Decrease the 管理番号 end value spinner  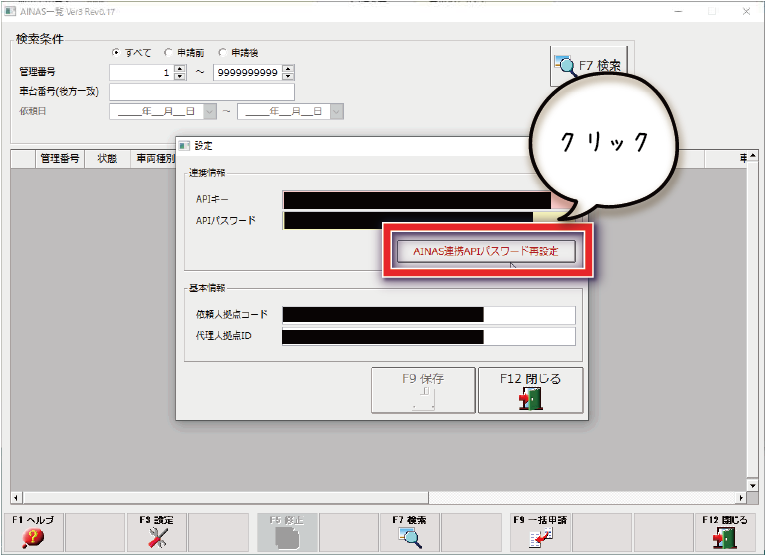pyautogui.click(x=288, y=77)
